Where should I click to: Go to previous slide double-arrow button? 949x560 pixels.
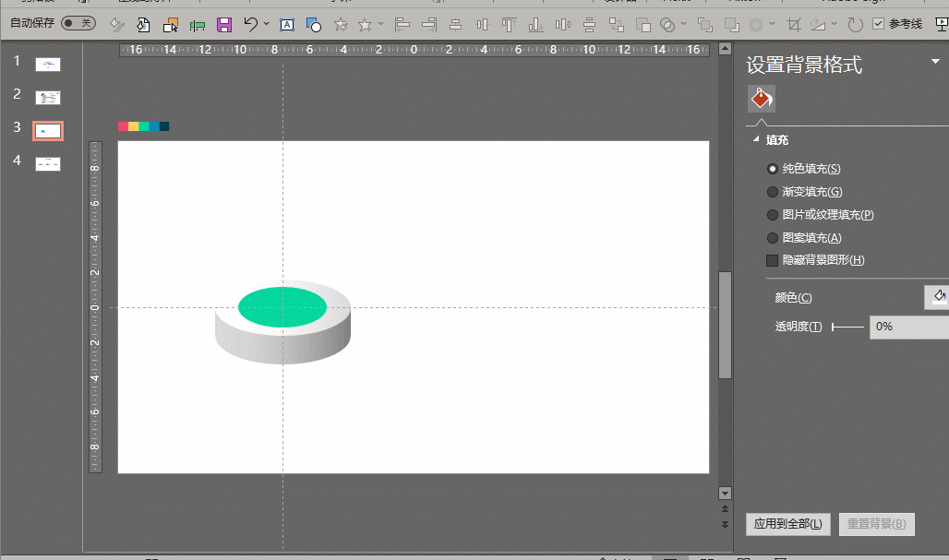[x=725, y=508]
